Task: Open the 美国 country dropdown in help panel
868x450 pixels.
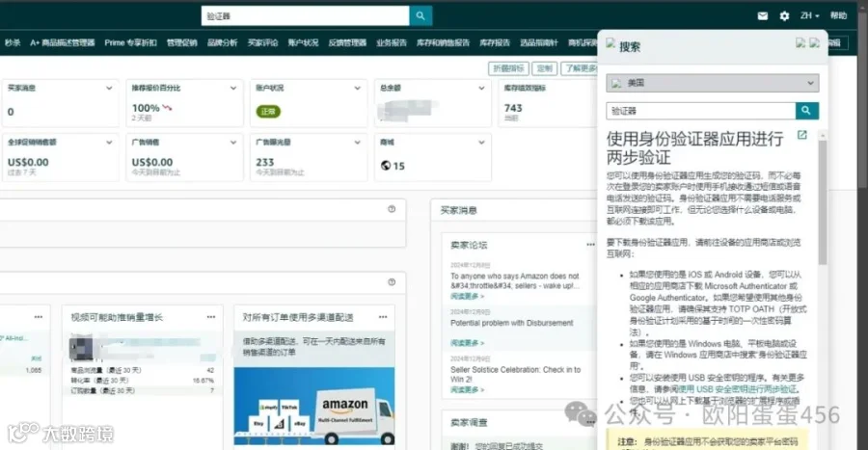Action: (x=712, y=83)
